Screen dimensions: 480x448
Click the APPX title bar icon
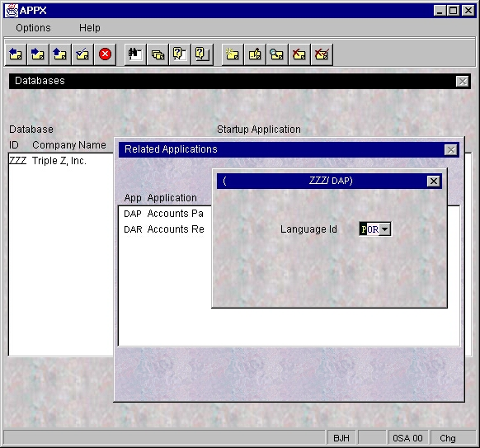(12, 11)
